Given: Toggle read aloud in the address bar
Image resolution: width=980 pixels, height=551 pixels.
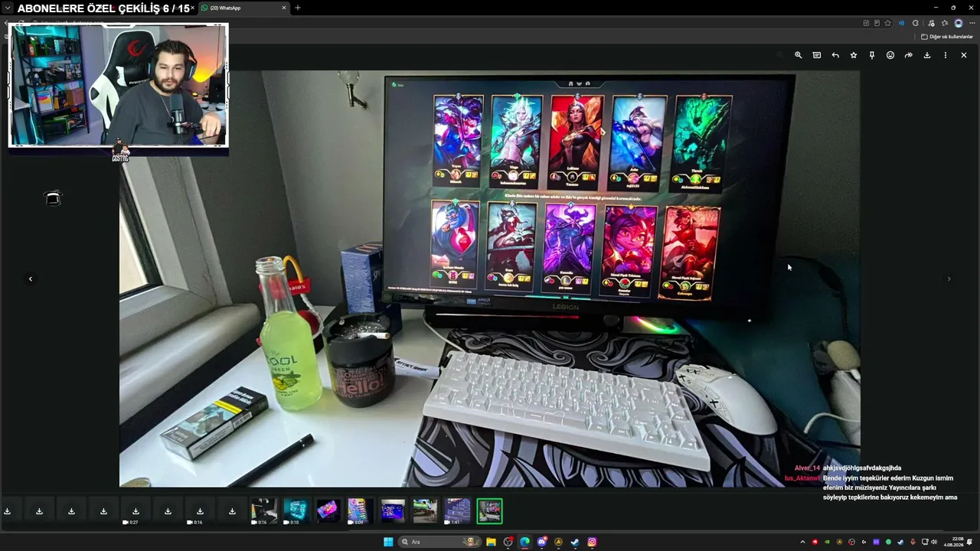Looking at the screenshot, I should pyautogui.click(x=901, y=23).
